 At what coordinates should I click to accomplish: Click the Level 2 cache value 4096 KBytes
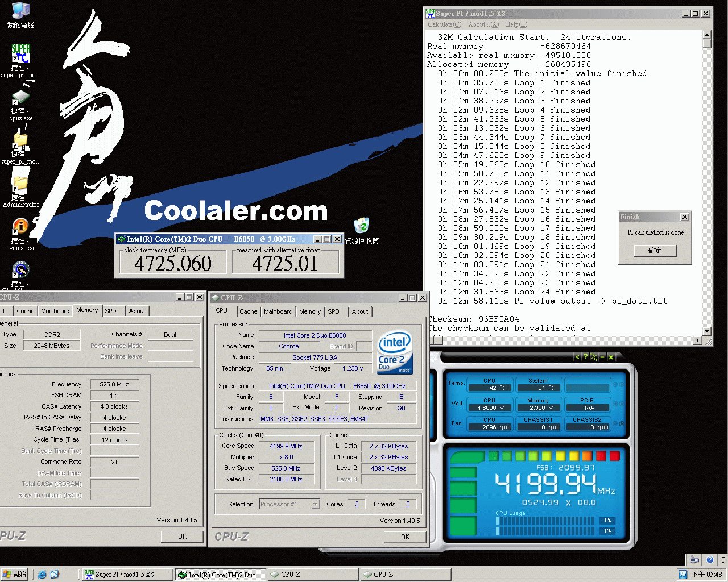pyautogui.click(x=389, y=468)
